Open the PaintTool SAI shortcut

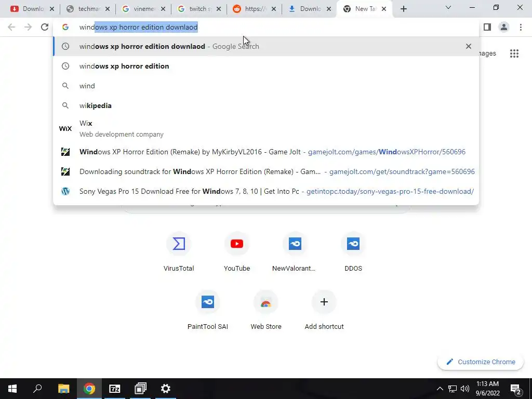point(208,311)
